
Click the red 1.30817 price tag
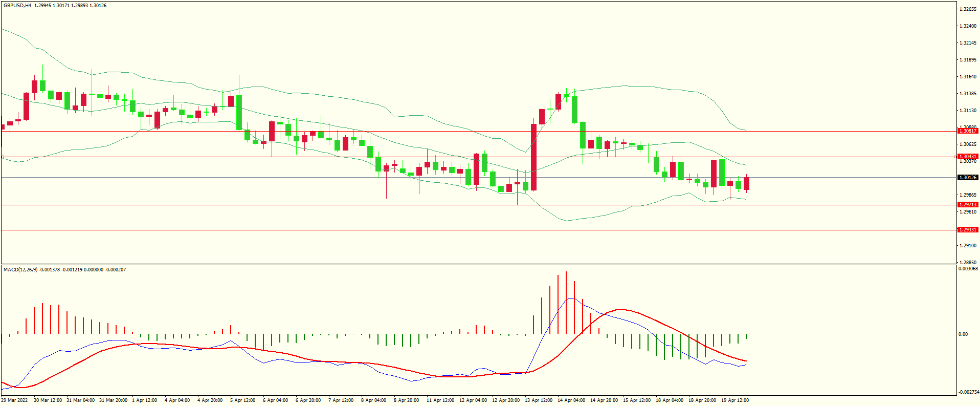pos(968,131)
